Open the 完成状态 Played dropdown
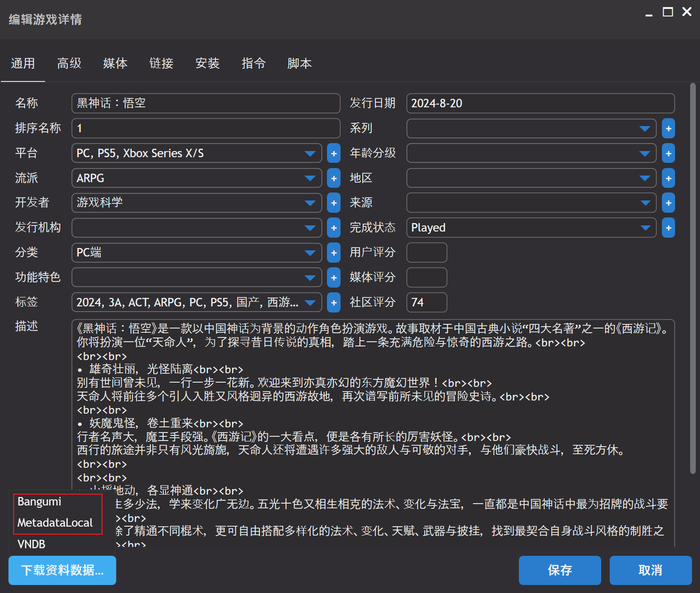 pyautogui.click(x=645, y=228)
